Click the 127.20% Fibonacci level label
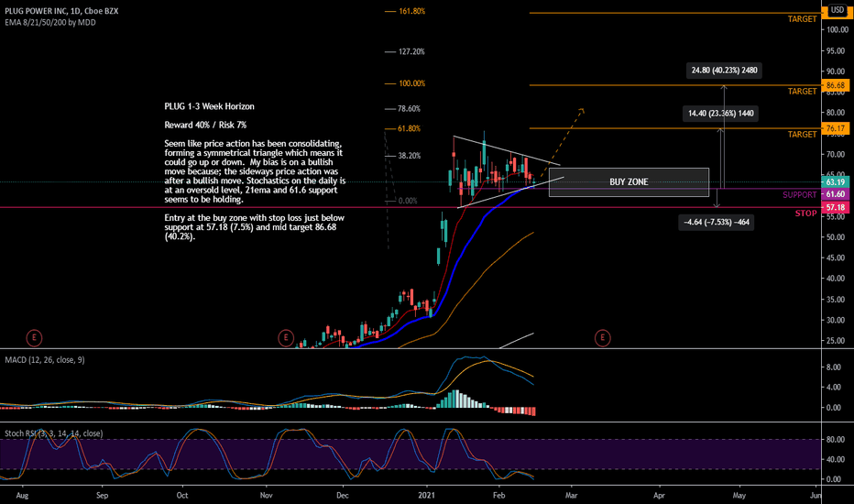The width and height of the screenshot is (854, 504). pyautogui.click(x=411, y=51)
